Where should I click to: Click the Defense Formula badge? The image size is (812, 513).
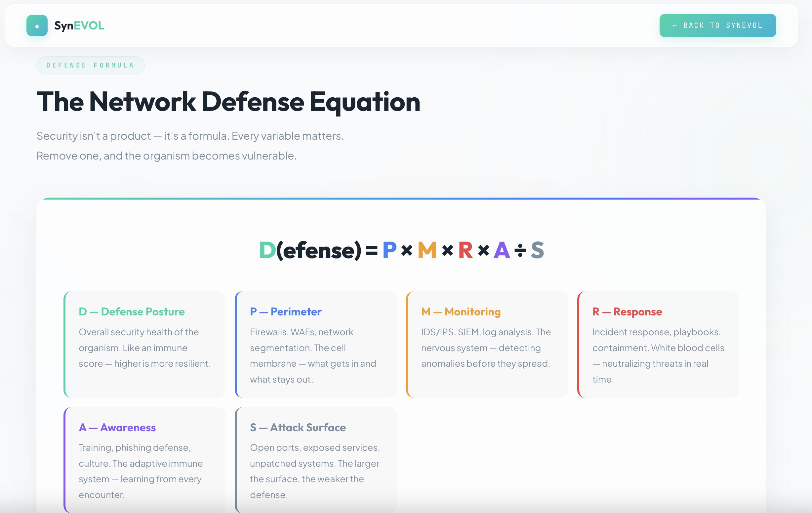pyautogui.click(x=90, y=66)
